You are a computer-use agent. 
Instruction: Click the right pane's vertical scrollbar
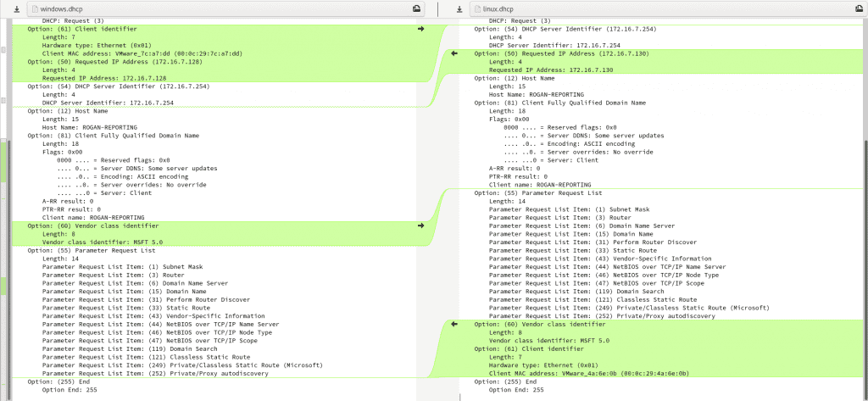click(x=865, y=254)
